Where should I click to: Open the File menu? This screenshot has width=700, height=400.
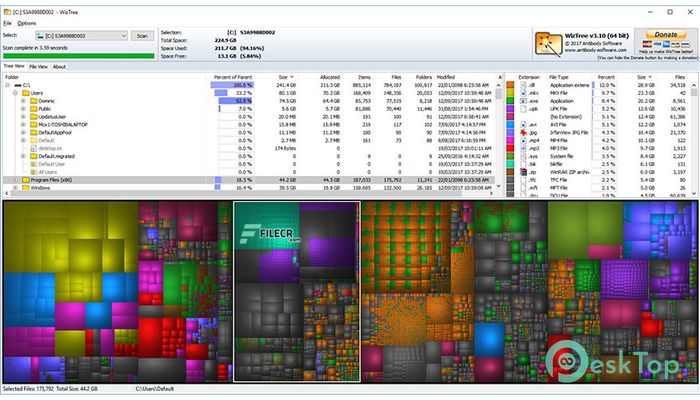(x=7, y=23)
